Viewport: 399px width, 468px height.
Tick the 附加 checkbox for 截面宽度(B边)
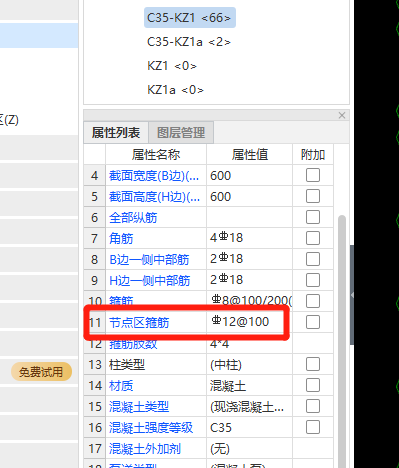point(313,175)
